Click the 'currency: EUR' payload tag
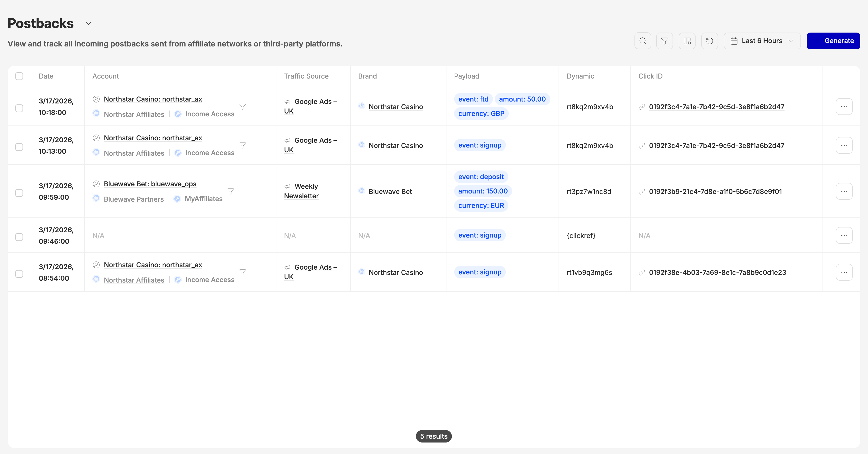This screenshot has height=454, width=868. click(481, 205)
